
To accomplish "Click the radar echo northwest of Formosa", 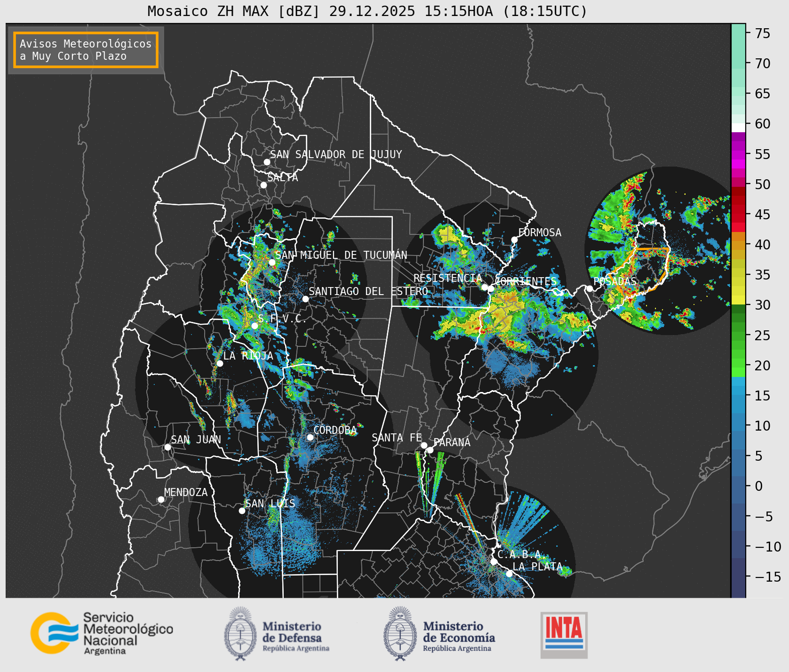I will 447,234.
